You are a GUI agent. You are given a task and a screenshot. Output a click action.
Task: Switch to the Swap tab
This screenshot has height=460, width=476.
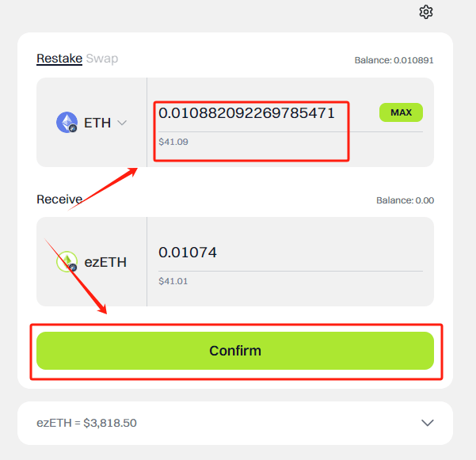[102, 59]
